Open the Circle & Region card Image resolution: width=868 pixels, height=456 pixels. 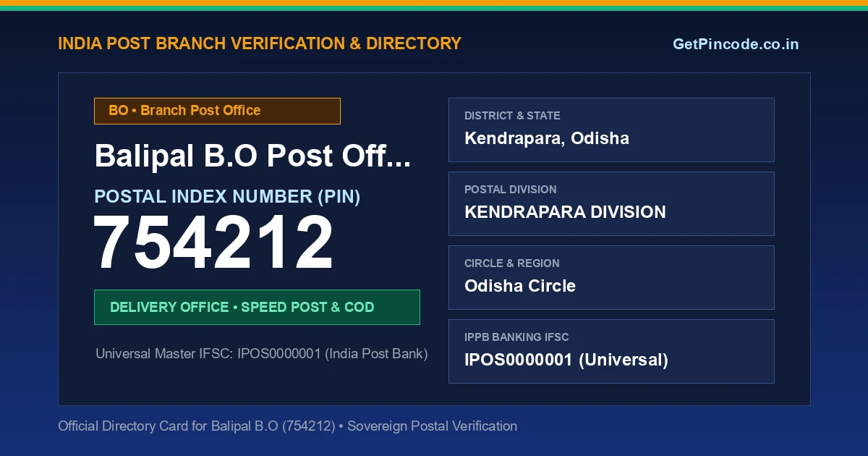[x=611, y=277]
